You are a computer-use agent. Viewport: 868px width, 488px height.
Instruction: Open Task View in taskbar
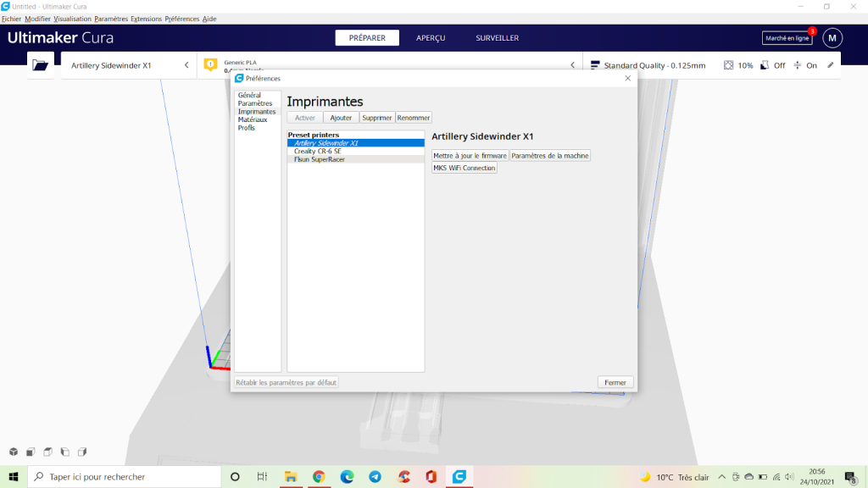(x=263, y=476)
